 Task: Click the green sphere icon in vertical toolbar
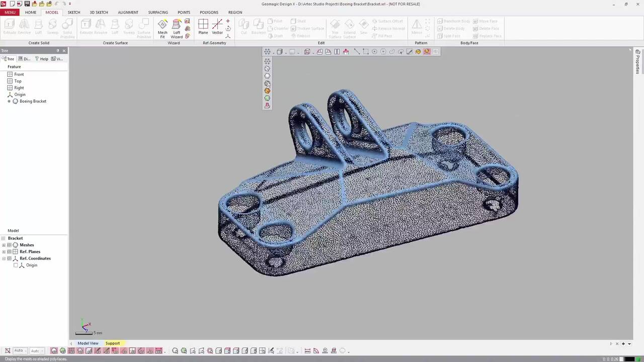coord(267,99)
